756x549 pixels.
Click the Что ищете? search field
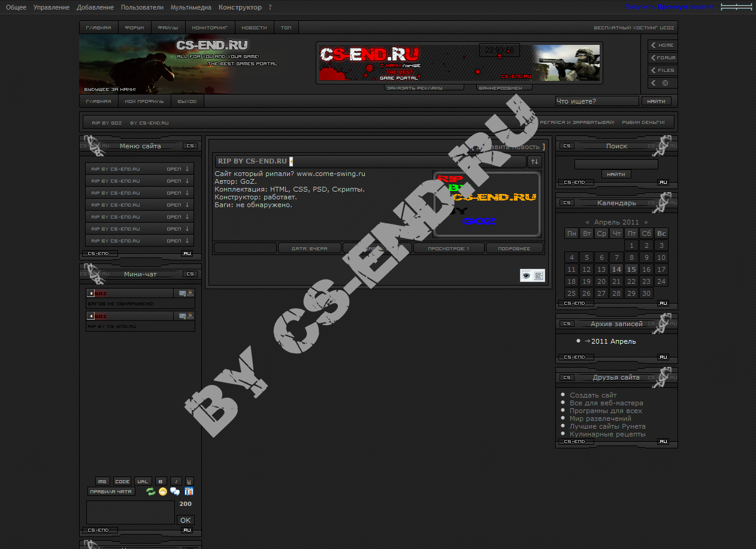point(597,101)
